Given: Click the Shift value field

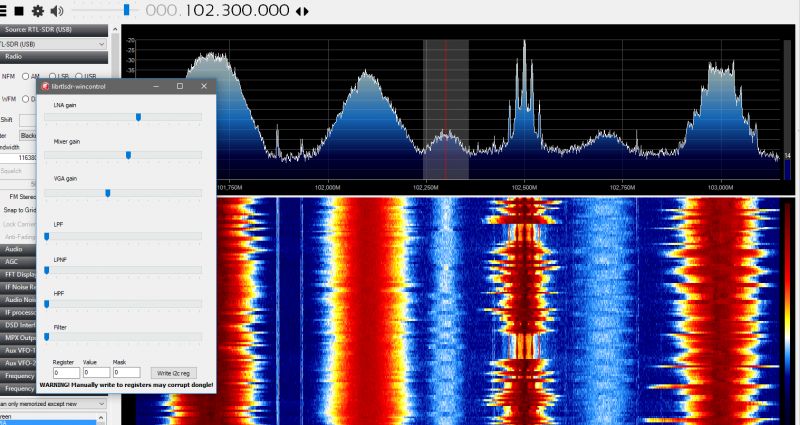Looking at the screenshot, I should [x=28, y=120].
